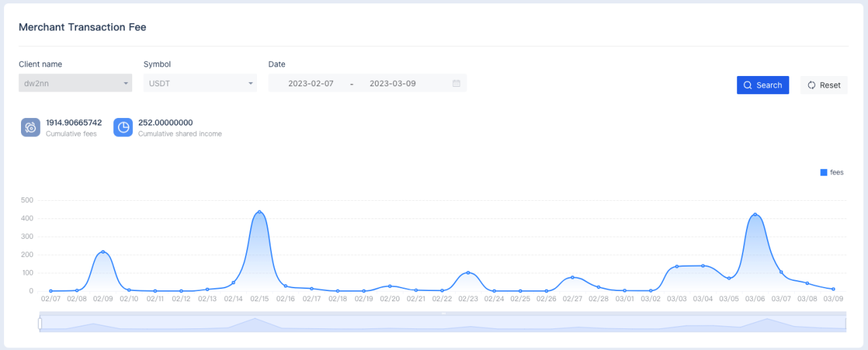This screenshot has height=350, width=868.
Task: Click the end date 2023-03-09 field
Action: pos(393,83)
